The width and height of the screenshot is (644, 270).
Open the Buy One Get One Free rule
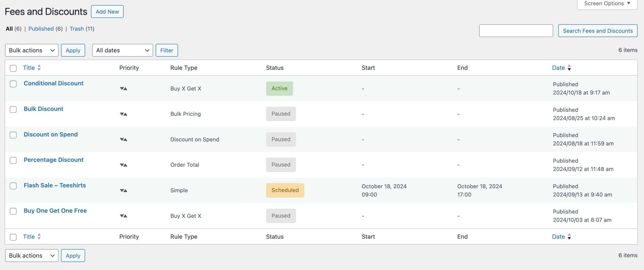click(55, 211)
